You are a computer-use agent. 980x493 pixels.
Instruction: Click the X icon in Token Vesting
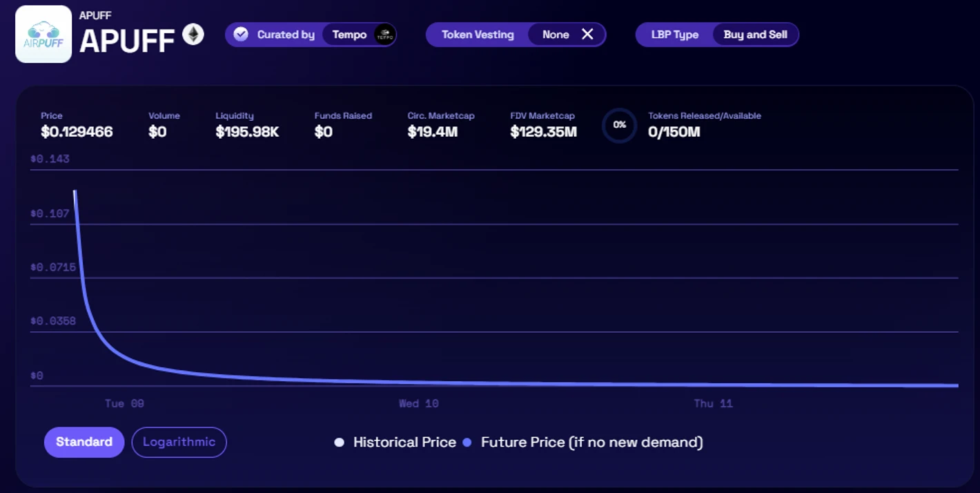(x=587, y=35)
